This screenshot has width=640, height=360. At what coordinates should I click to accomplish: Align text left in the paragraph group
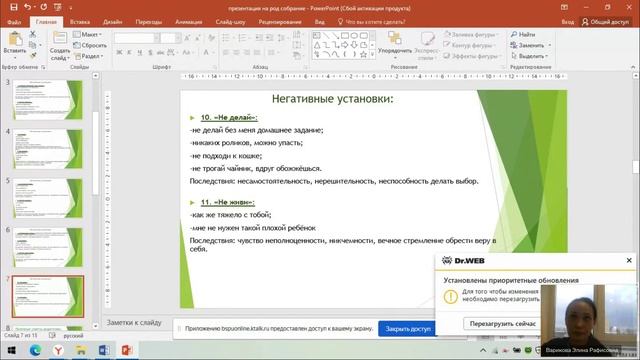click(x=226, y=52)
